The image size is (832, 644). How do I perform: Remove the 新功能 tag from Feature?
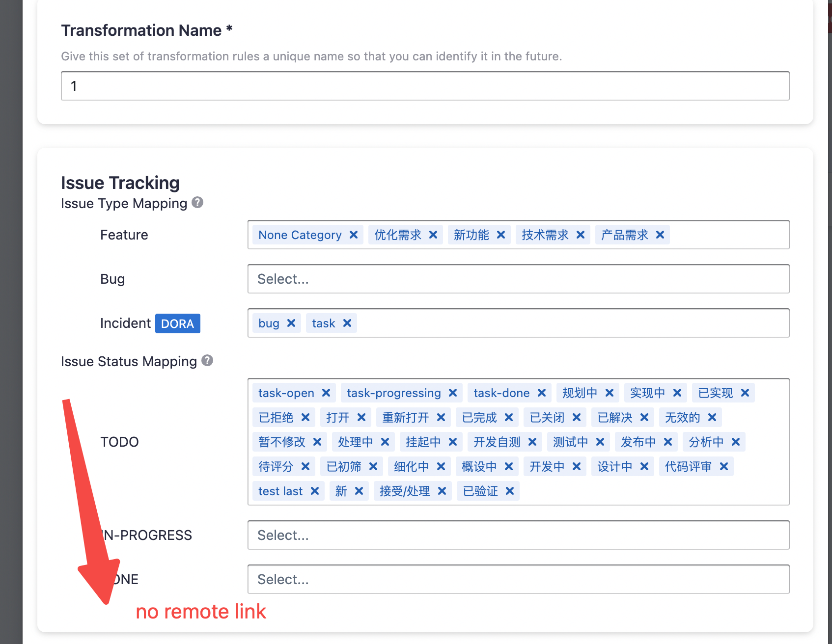pyautogui.click(x=501, y=235)
